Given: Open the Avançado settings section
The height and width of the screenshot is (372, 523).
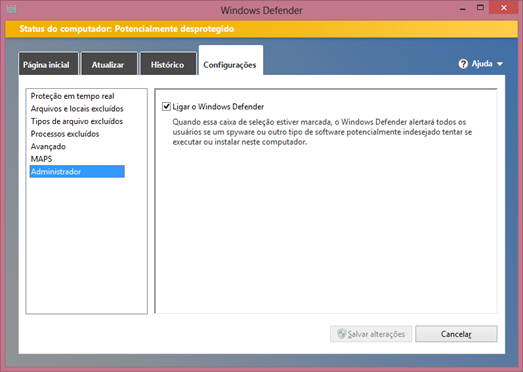Looking at the screenshot, I should click(x=48, y=146).
